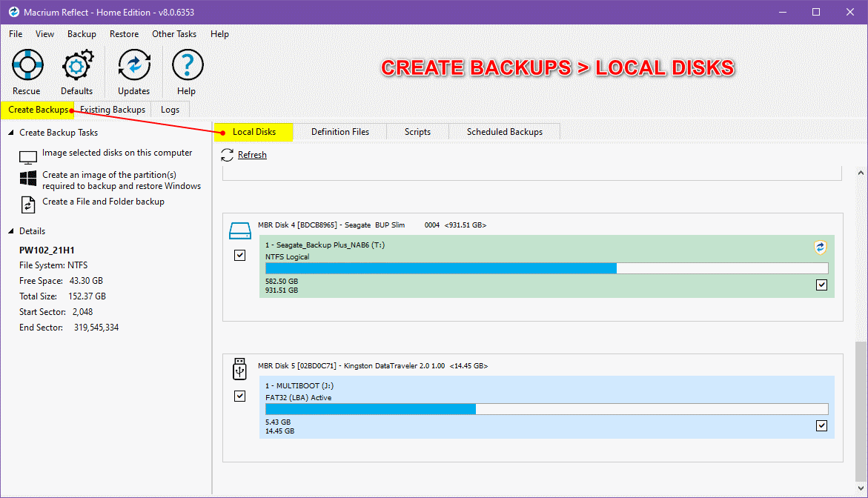Click the computer monitor icon for imaging disks
868x498 pixels.
(28, 158)
